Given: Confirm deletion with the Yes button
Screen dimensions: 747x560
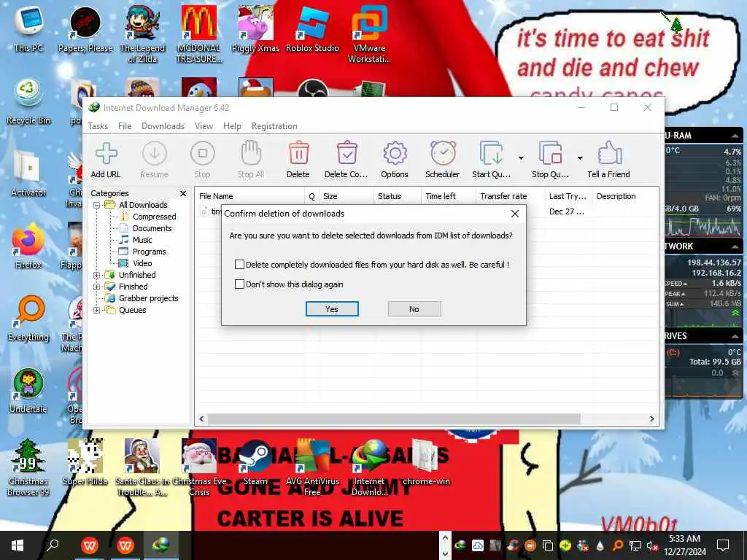Looking at the screenshot, I should [332, 309].
